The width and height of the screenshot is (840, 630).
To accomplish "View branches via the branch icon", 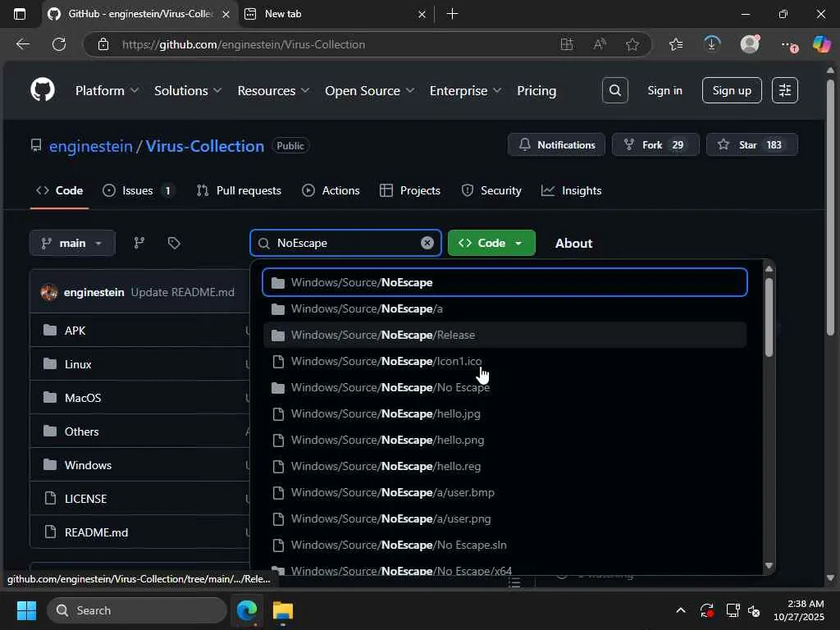I will click(x=139, y=243).
